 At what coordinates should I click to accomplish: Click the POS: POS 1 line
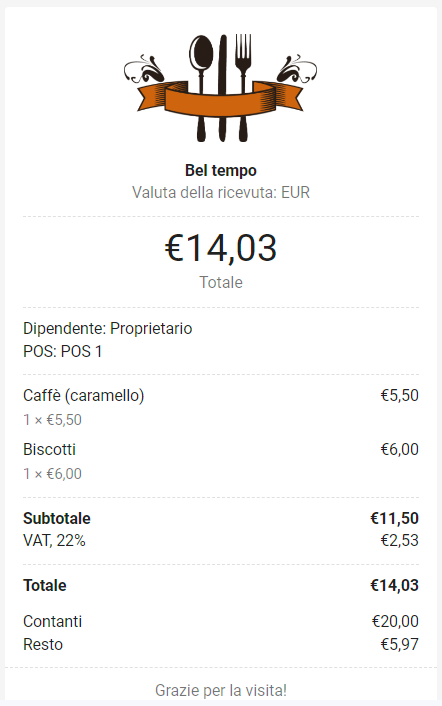[x=63, y=351]
